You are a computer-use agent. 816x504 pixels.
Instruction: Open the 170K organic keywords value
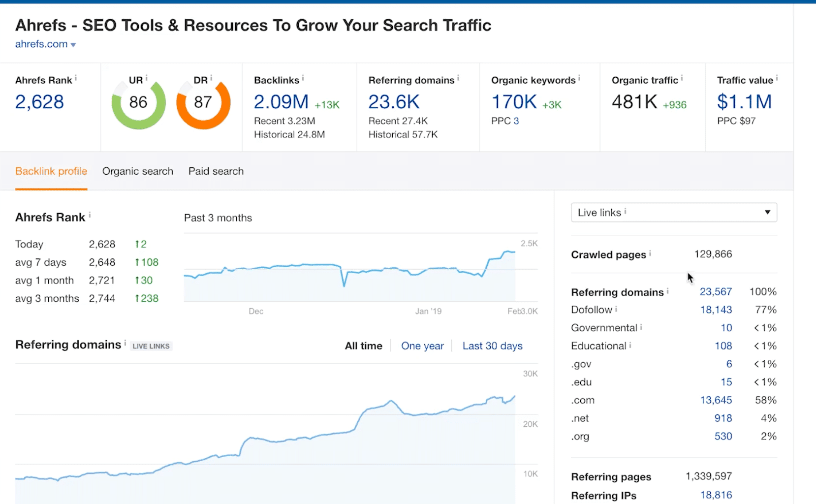pos(514,102)
